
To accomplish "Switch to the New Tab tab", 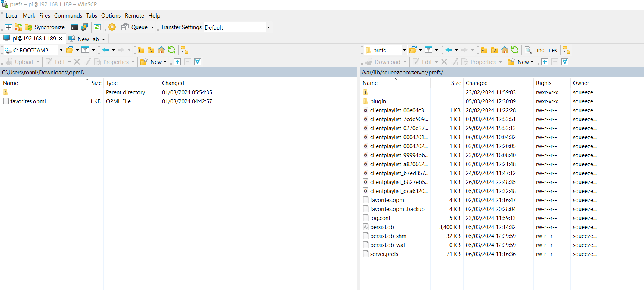I will [x=88, y=39].
